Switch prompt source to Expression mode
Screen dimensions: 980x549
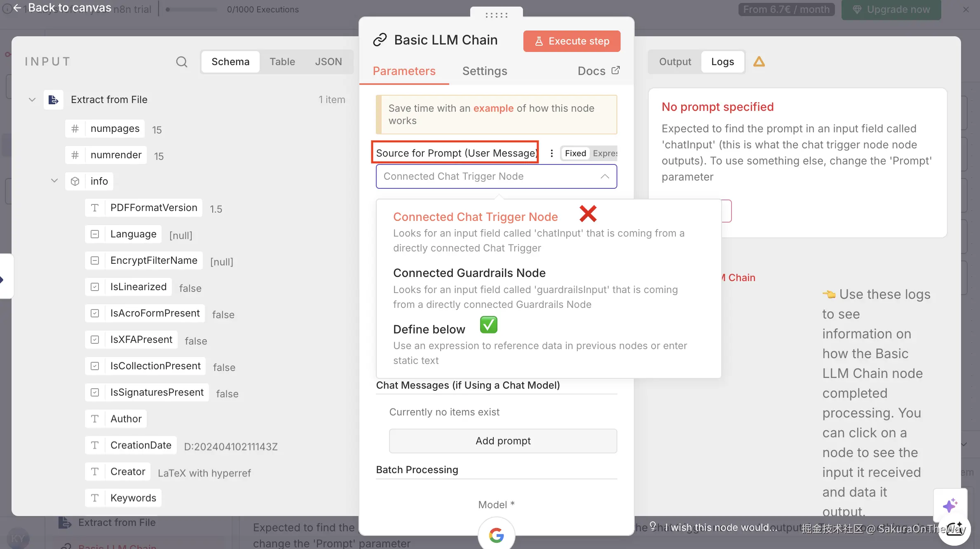[x=605, y=153]
